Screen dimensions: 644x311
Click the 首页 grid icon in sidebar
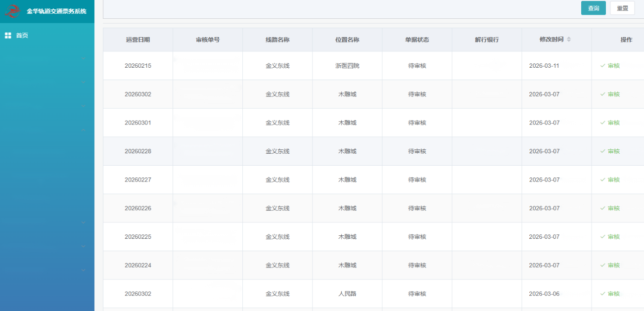8,36
